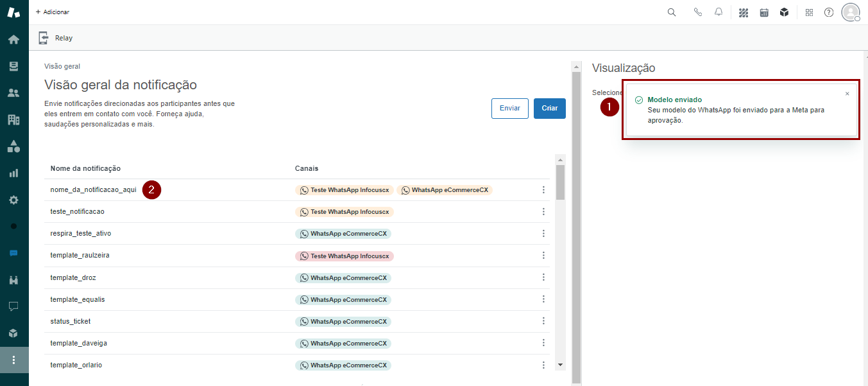Click the notification list scrollbar down arrow
Screen dimensions: 868x386
tap(560, 364)
